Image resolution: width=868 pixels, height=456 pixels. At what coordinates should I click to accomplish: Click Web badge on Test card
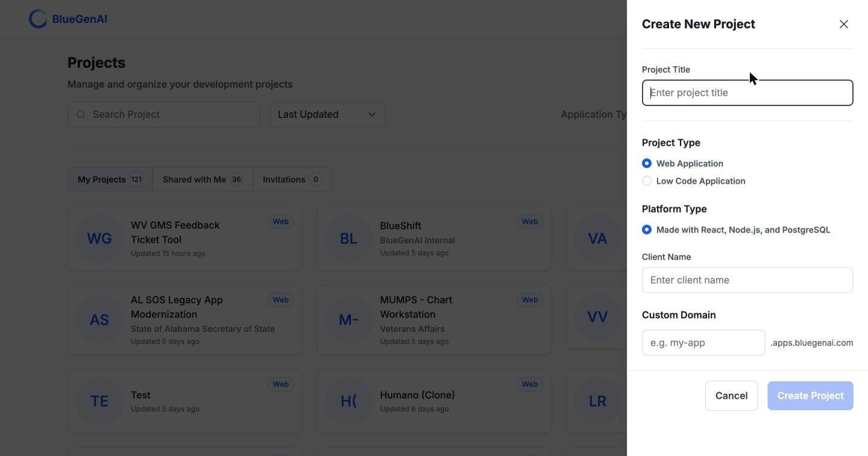280,384
